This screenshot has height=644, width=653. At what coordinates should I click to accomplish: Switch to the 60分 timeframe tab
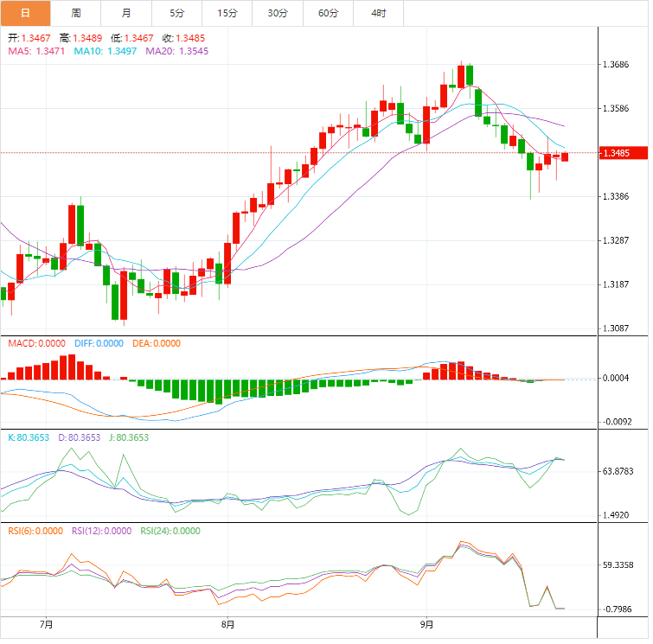click(x=329, y=13)
